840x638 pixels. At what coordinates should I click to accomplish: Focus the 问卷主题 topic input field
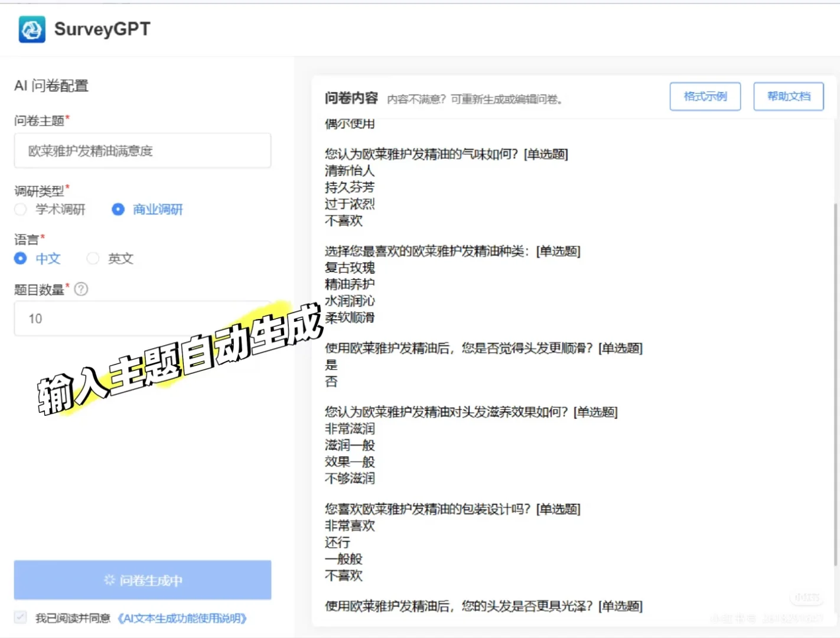143,151
